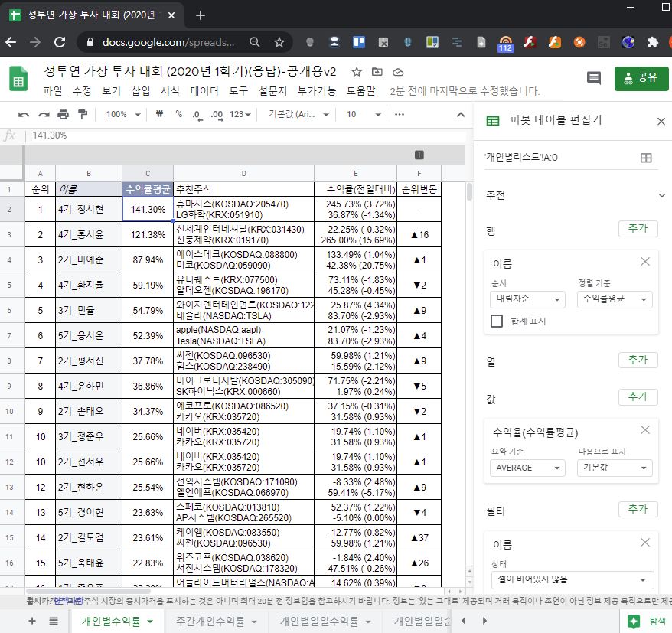Image resolution: width=672 pixels, height=633 pixels.
Task: Open comment history icon
Action: 594,78
